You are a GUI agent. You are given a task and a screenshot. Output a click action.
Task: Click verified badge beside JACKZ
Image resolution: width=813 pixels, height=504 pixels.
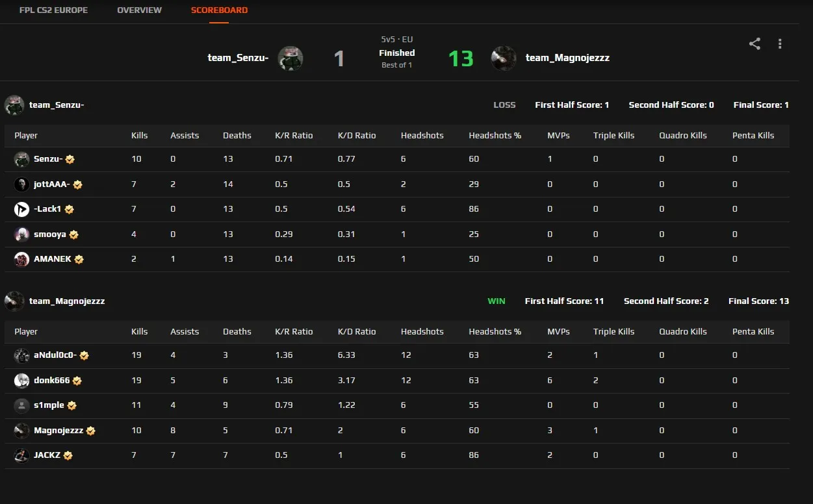(68, 456)
